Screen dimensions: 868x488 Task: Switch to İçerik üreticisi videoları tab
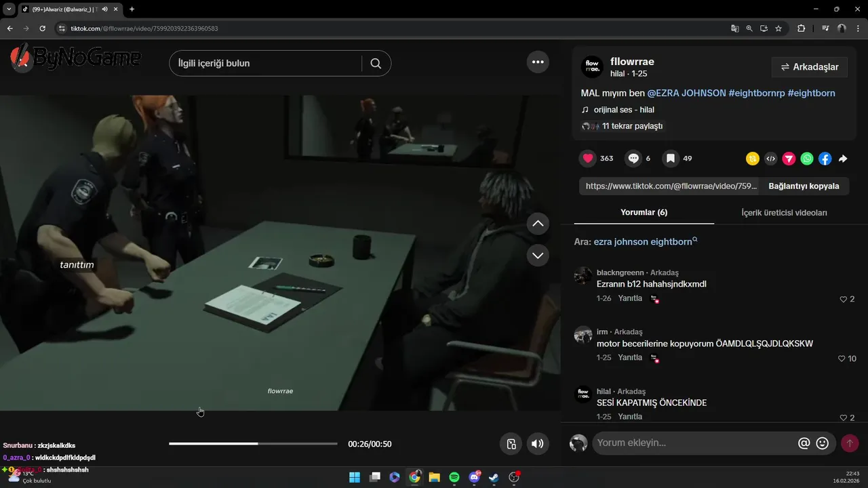pyautogui.click(x=784, y=213)
